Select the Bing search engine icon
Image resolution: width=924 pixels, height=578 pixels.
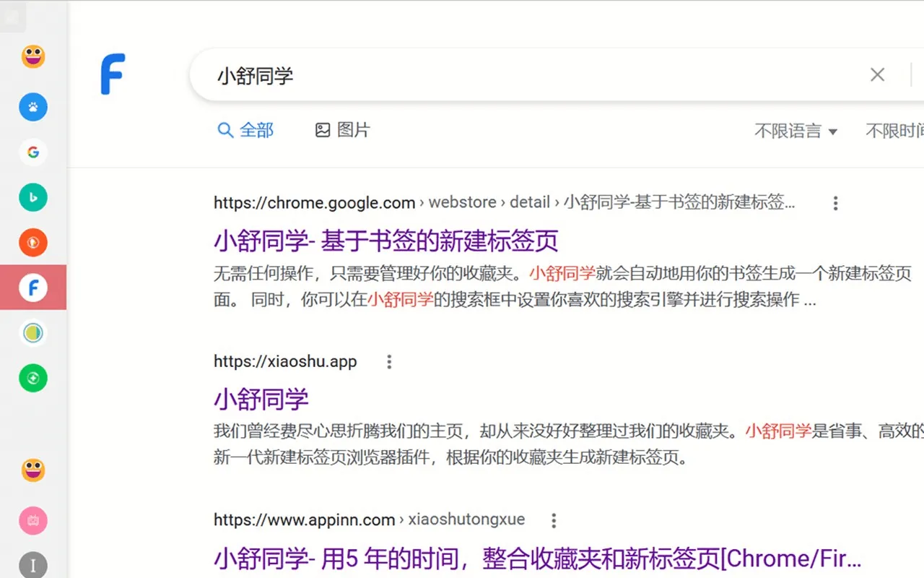tap(32, 197)
